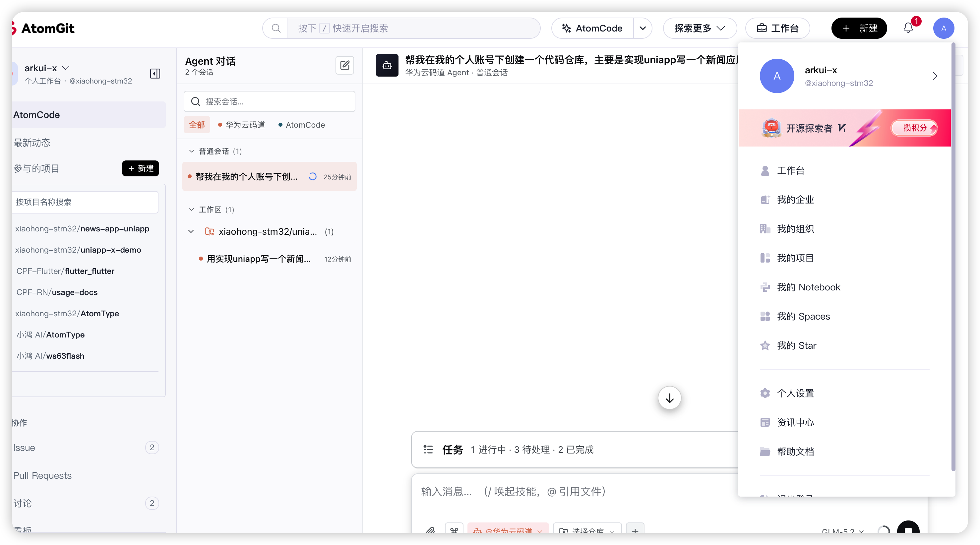The image size is (980, 545).
Task: Filter conversations by AtomCode
Action: (x=302, y=125)
